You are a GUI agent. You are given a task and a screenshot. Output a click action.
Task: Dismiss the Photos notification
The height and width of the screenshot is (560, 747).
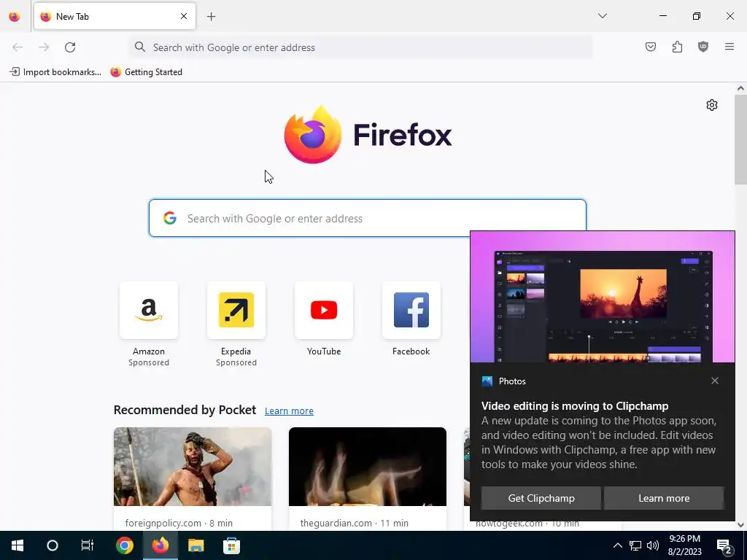(715, 381)
